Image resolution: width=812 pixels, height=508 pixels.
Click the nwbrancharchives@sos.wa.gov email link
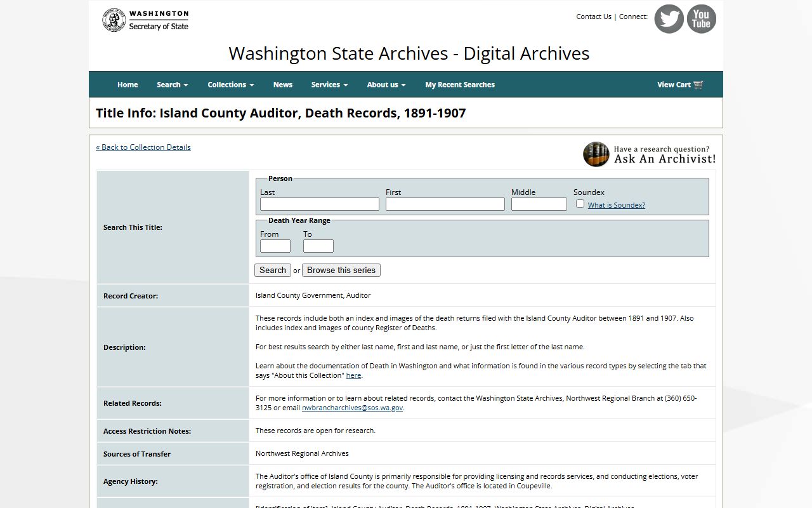tap(352, 408)
